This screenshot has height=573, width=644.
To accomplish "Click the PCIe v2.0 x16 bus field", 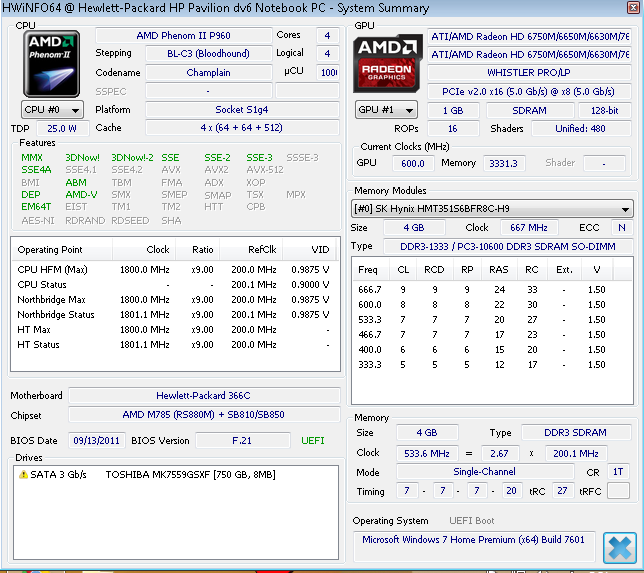I will 529,92.
